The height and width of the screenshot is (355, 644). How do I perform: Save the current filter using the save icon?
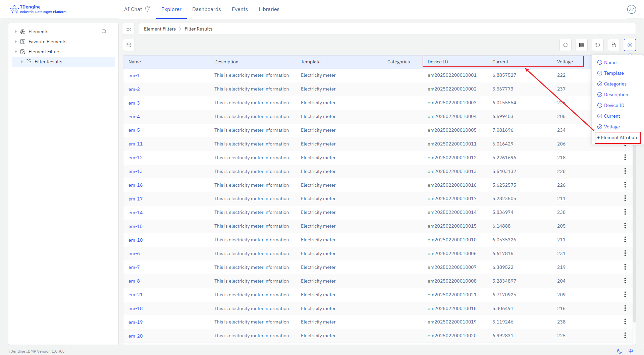pos(129,45)
